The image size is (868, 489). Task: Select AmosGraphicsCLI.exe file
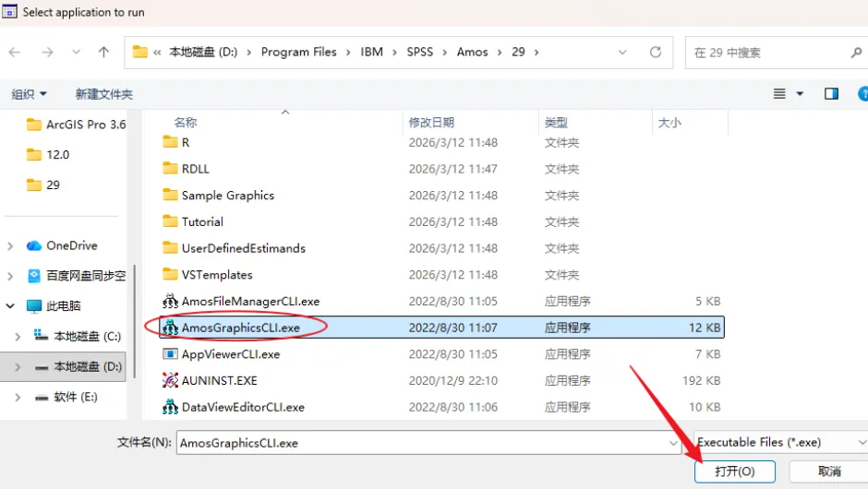(441, 328)
